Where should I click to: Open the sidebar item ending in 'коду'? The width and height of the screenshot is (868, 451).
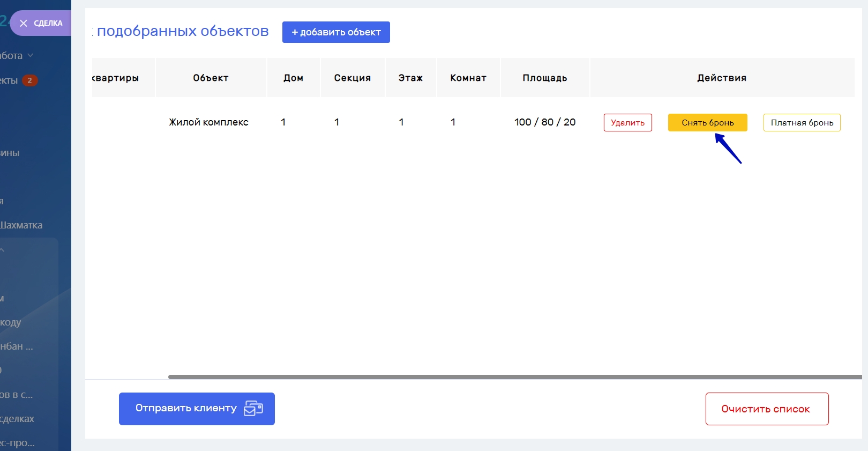coord(11,322)
